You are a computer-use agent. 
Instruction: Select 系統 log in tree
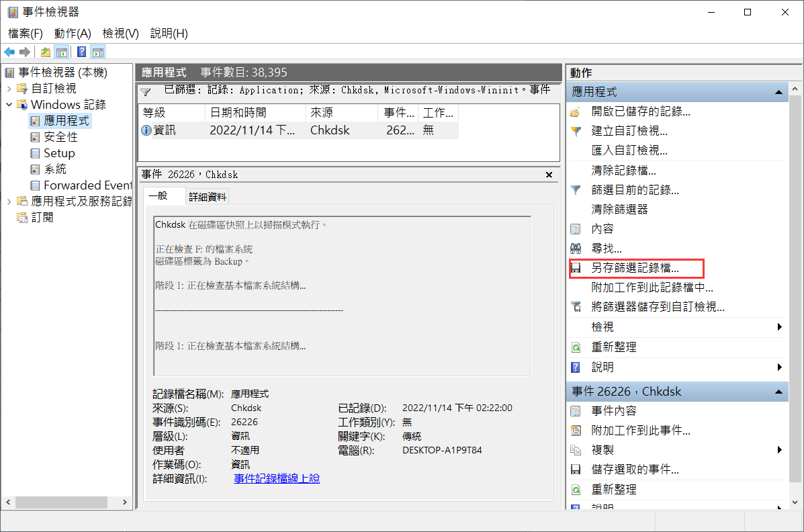55,169
